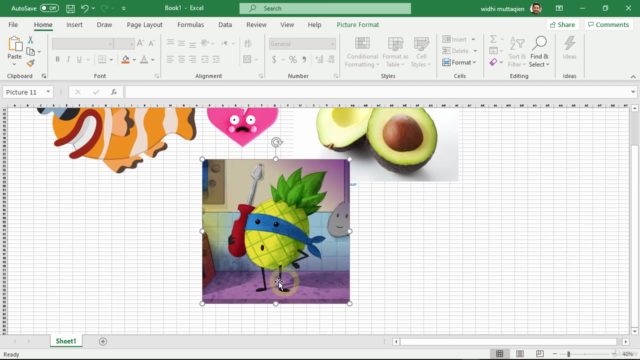640x360 pixels.
Task: Click the Share button
Action: click(562, 25)
